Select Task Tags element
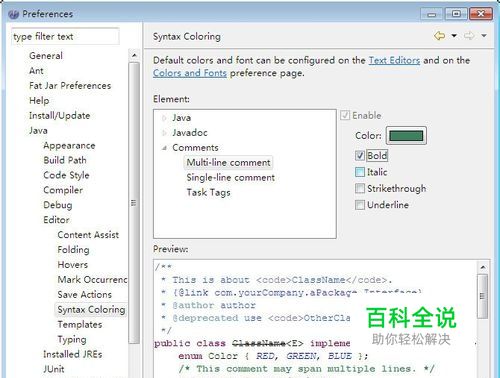The width and height of the screenshot is (500, 378). (x=208, y=192)
